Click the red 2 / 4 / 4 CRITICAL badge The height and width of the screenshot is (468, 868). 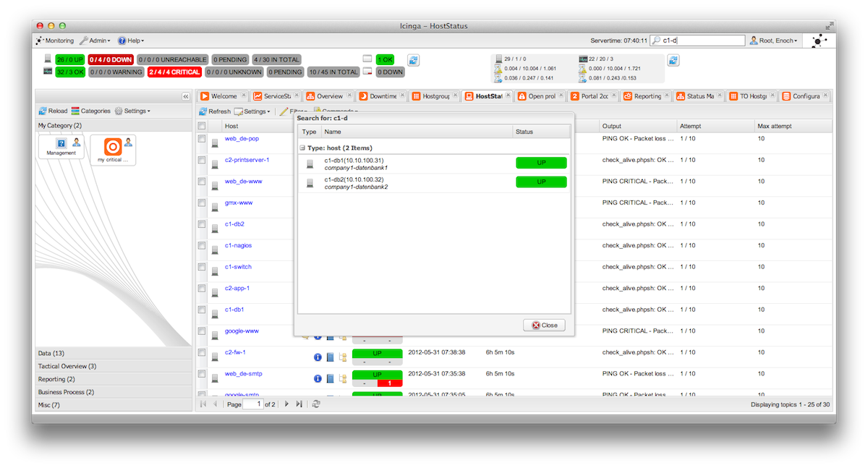point(174,72)
